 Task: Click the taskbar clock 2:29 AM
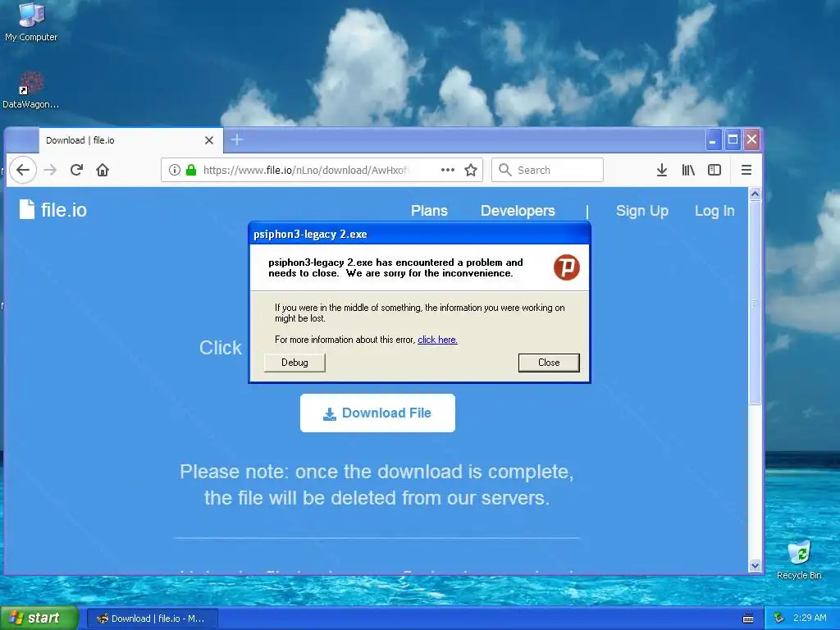coord(810,619)
